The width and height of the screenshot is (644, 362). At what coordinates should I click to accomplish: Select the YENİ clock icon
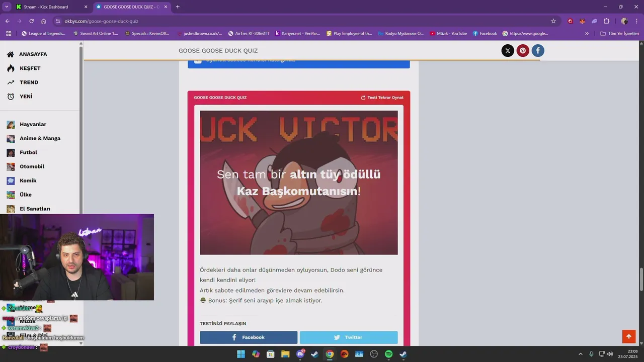click(11, 97)
